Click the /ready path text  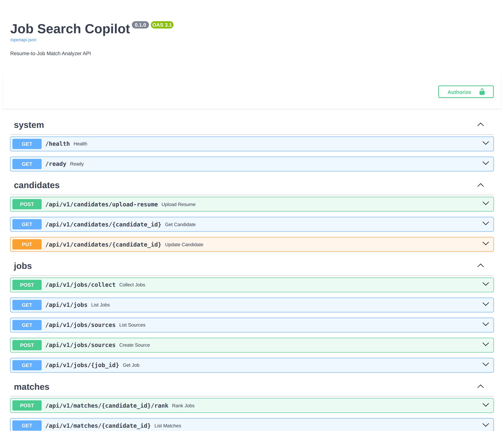[x=56, y=164]
